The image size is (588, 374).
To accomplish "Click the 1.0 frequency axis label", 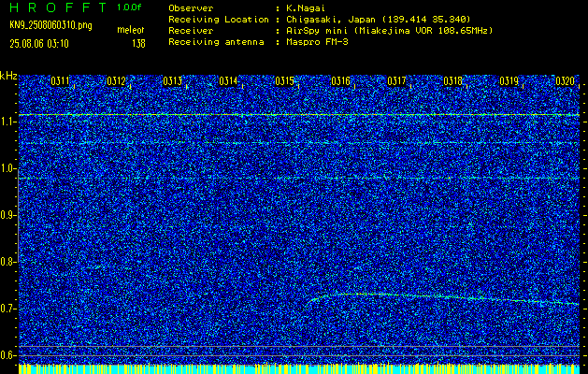I will point(7,169).
